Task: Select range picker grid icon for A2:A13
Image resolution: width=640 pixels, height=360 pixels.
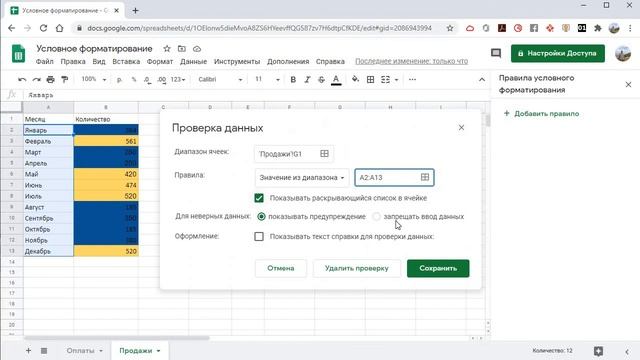Action: point(424,177)
